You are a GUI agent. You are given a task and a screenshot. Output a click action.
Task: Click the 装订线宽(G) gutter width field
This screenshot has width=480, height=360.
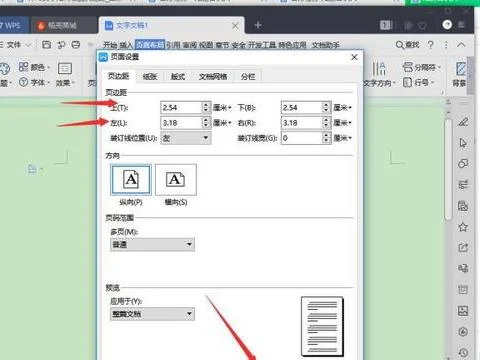pyautogui.click(x=301, y=138)
